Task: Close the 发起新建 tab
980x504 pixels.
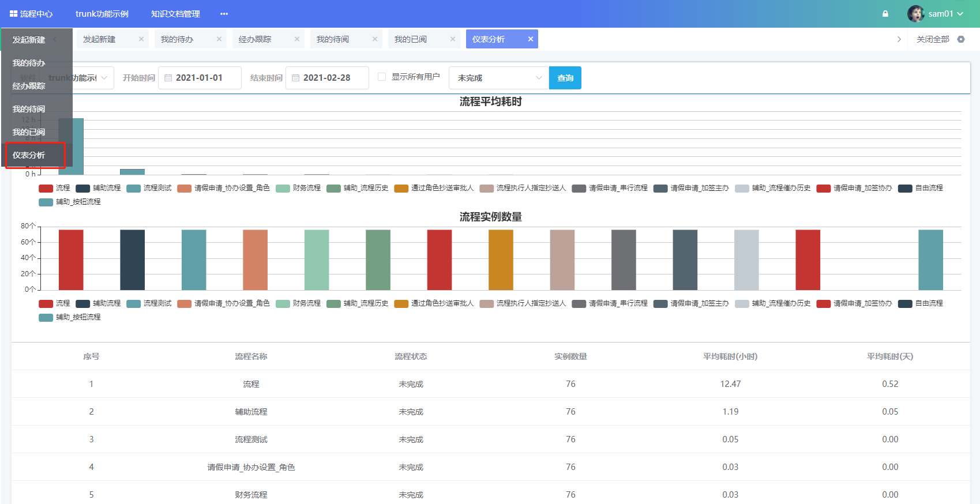Action: coord(141,39)
